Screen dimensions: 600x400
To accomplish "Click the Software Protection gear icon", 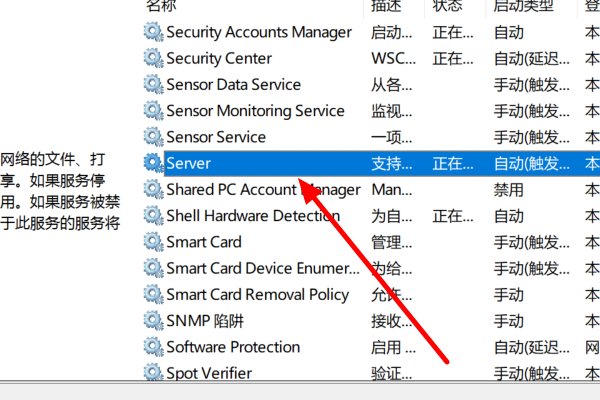I will 153,347.
